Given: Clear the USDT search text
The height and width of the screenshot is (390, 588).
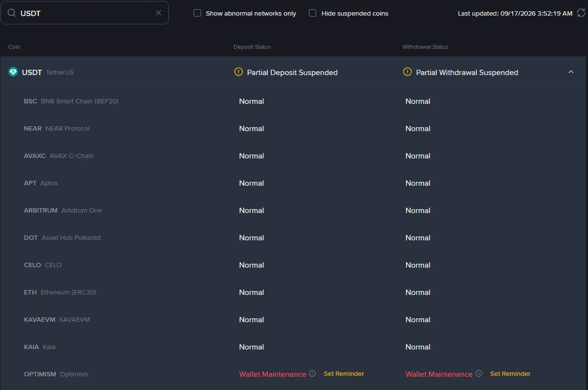Looking at the screenshot, I should click(x=159, y=13).
